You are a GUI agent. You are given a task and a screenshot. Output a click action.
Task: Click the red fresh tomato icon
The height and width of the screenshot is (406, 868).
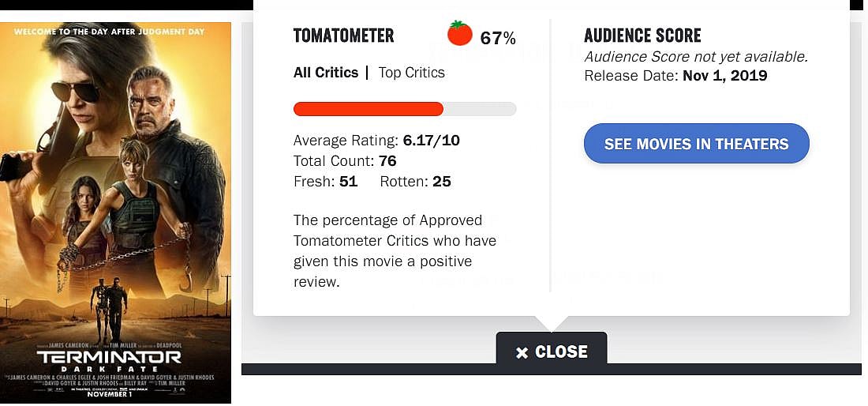tap(459, 34)
